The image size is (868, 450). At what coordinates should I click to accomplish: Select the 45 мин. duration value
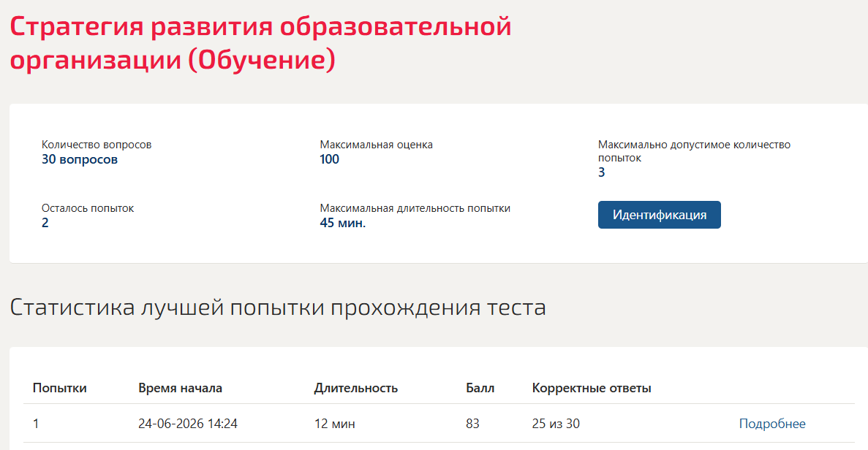(343, 223)
